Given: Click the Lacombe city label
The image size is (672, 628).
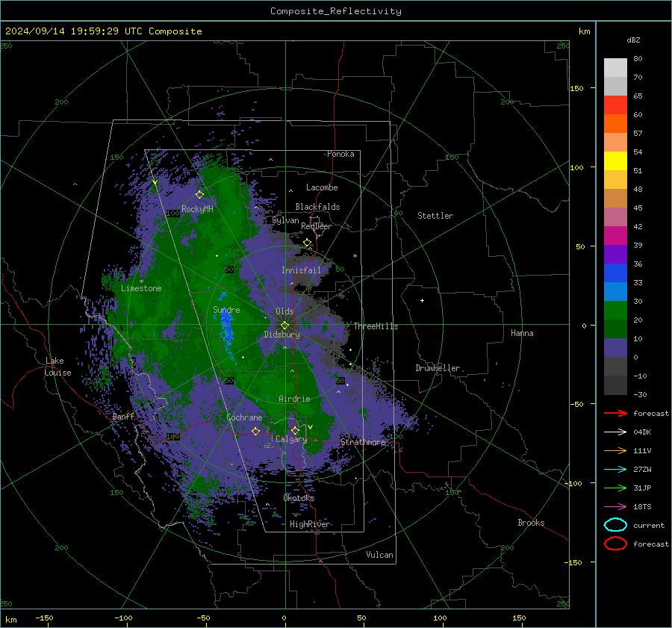Looking at the screenshot, I should [x=322, y=187].
